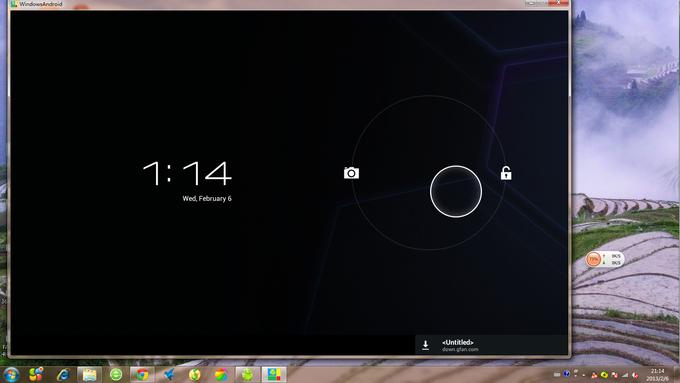
Task: Click the green circular arrow taskbar icon
Action: click(x=116, y=374)
